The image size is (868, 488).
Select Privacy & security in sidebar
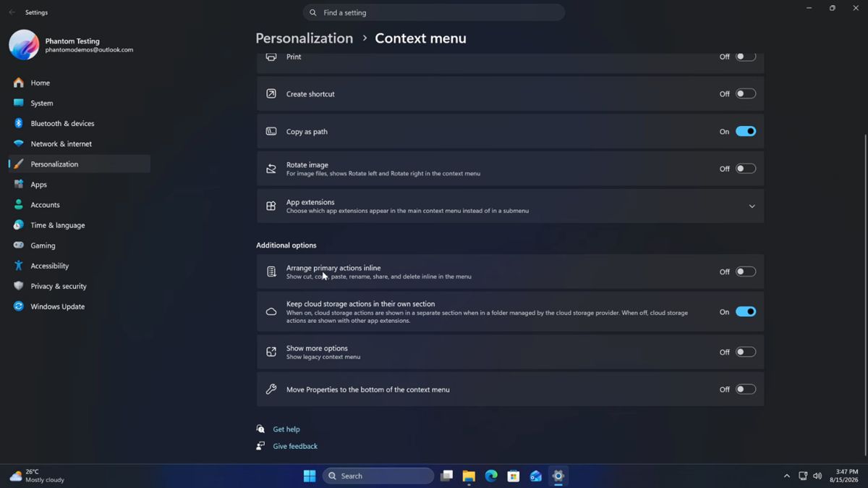tap(80, 286)
